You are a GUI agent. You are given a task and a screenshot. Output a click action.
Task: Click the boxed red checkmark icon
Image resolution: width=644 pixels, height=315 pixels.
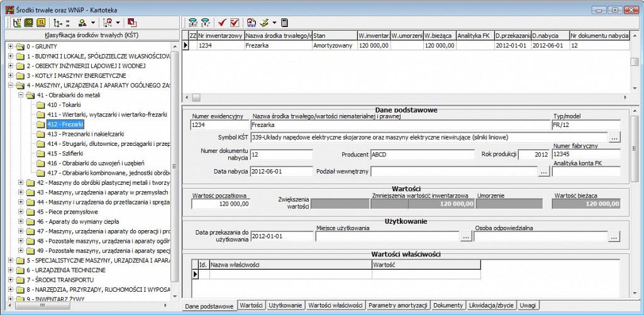coord(235,22)
